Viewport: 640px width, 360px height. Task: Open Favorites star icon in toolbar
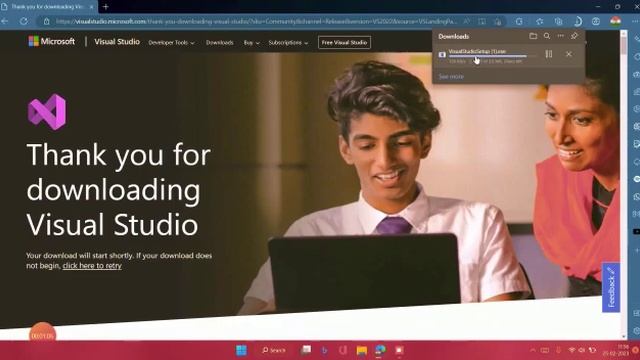click(x=540, y=21)
